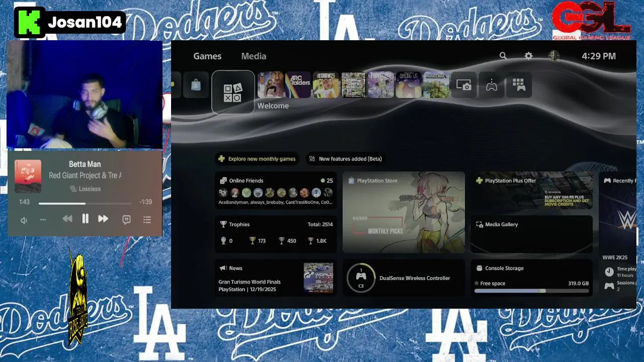The width and height of the screenshot is (644, 362).
Task: Open the PlayStation Plus Offer card
Action: click(x=532, y=191)
